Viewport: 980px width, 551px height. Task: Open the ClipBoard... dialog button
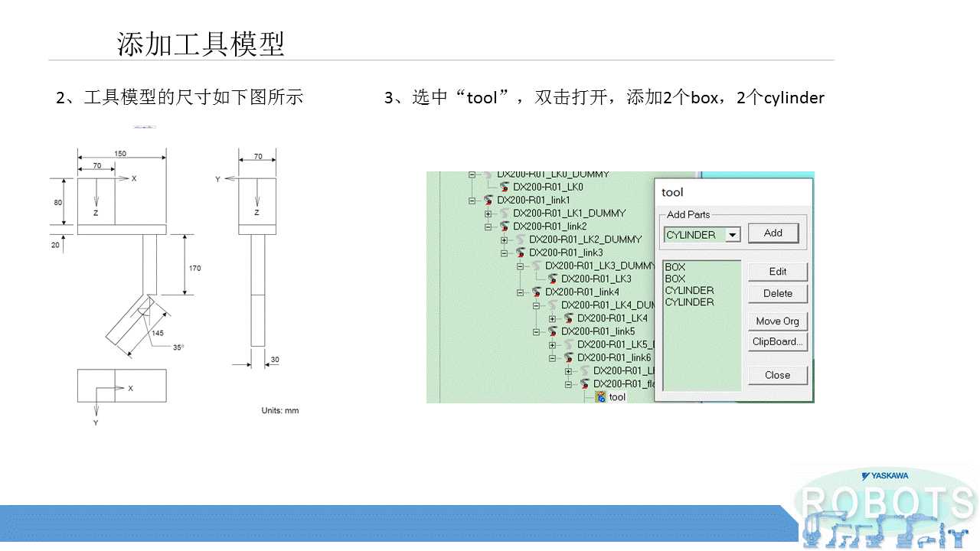[x=778, y=342]
